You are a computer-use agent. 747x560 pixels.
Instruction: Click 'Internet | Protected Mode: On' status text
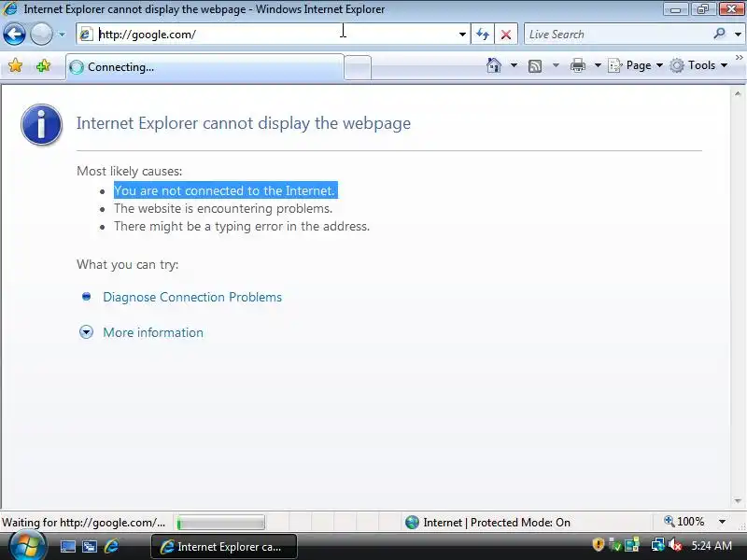tap(497, 523)
